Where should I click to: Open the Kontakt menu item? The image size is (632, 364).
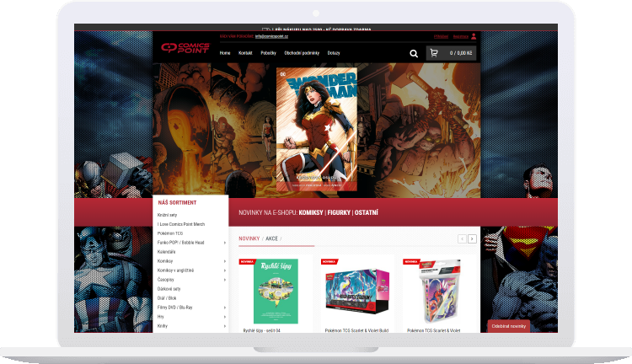pyautogui.click(x=245, y=53)
